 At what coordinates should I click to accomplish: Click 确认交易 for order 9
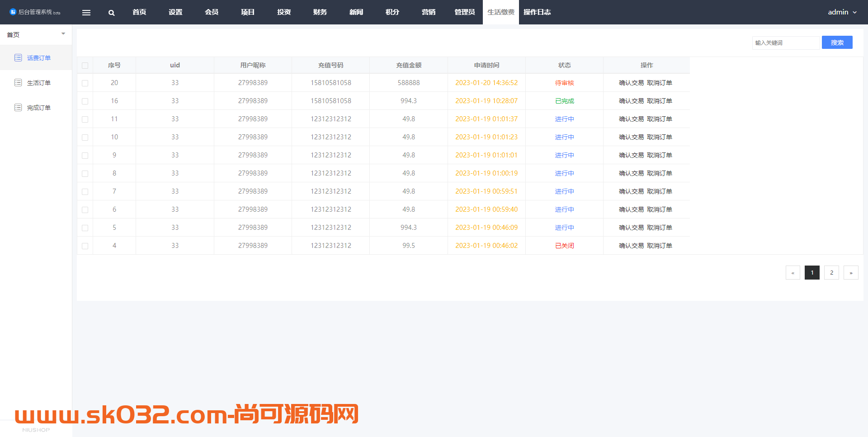point(631,155)
